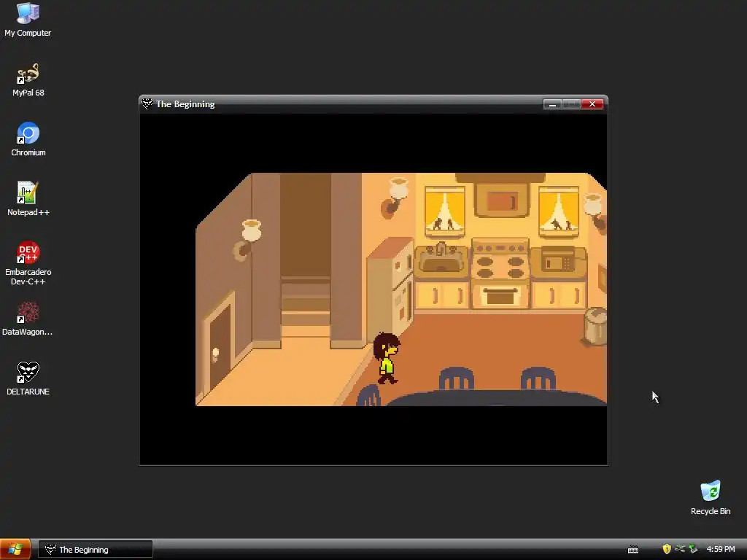
Task: Click the game window title bar icon
Action: tap(147, 104)
